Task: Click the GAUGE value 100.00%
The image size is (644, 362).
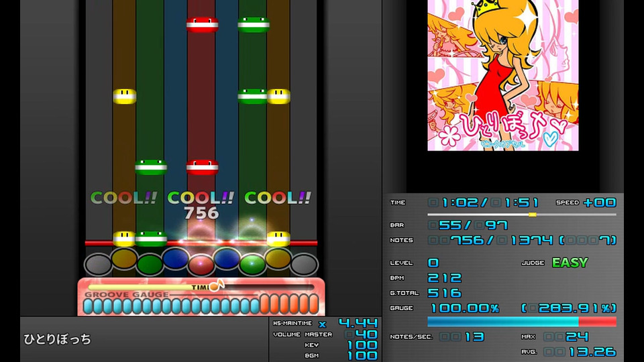Action: (x=465, y=308)
